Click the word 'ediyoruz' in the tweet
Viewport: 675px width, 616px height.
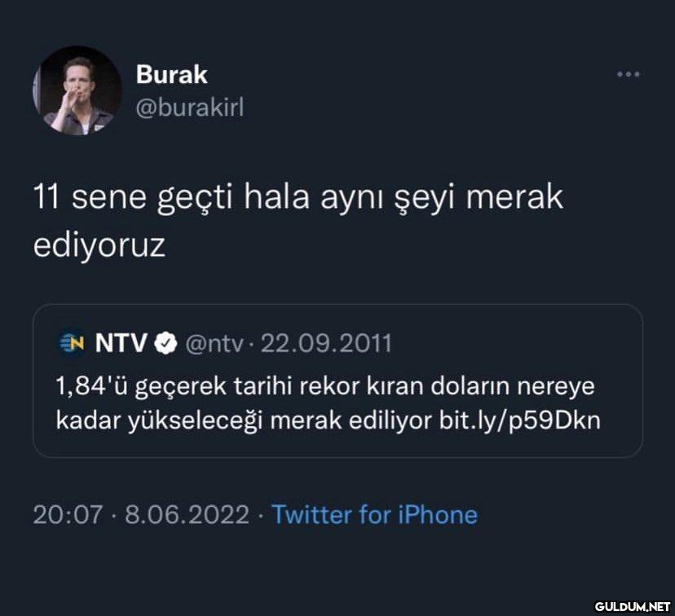point(99,247)
